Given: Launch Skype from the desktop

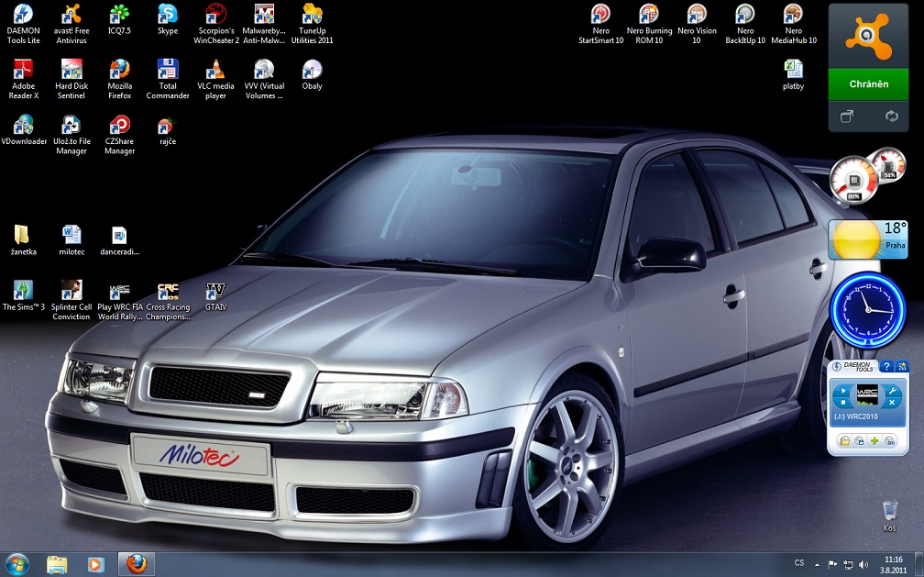Looking at the screenshot, I should [x=167, y=16].
